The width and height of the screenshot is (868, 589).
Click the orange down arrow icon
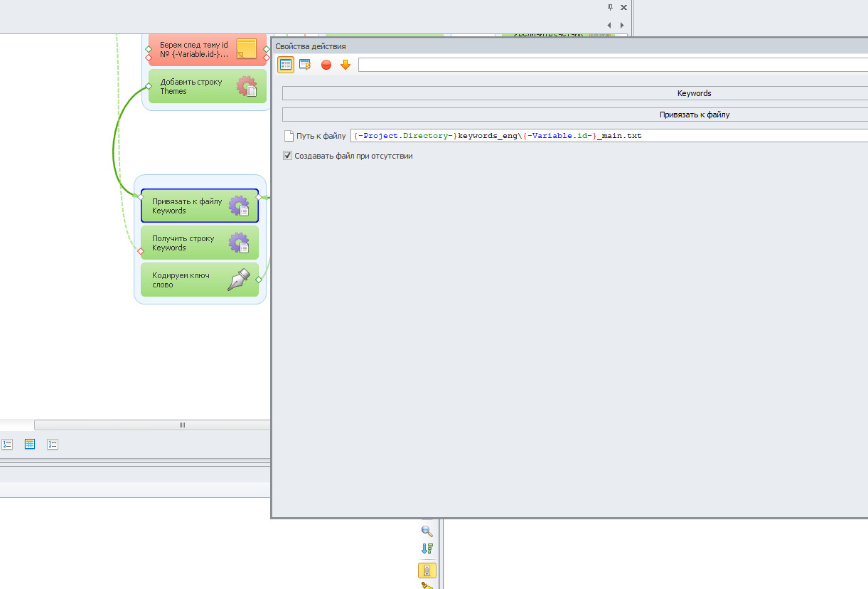click(345, 65)
